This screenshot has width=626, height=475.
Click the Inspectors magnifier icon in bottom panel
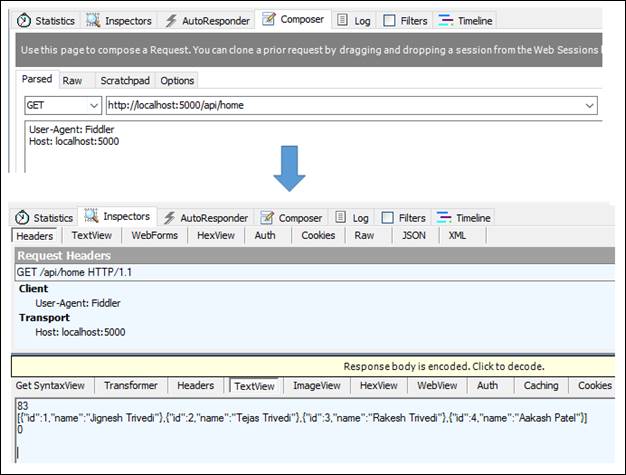91,216
